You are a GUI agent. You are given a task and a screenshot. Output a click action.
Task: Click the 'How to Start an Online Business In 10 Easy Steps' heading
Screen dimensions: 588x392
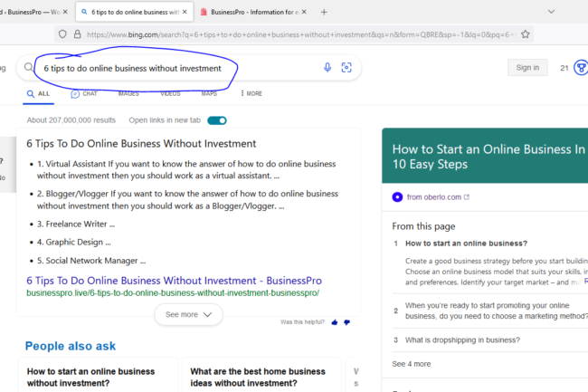488,157
